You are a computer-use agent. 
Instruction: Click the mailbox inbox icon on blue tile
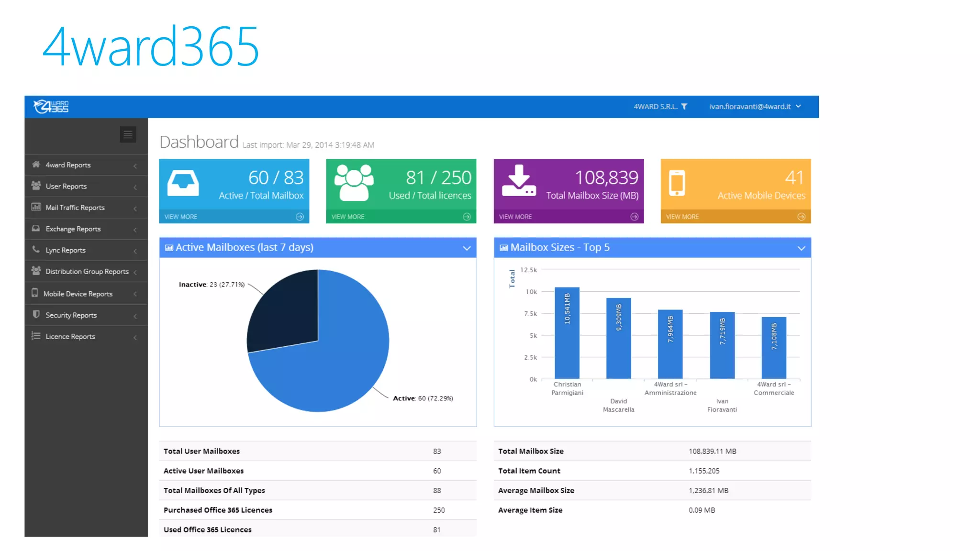[x=183, y=184]
